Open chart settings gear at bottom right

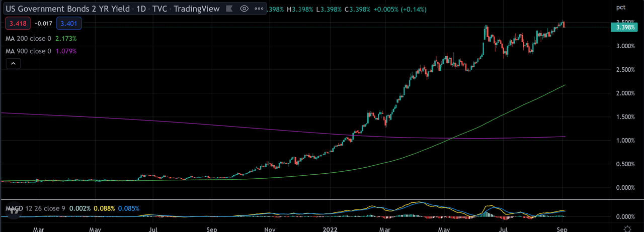pos(626,228)
